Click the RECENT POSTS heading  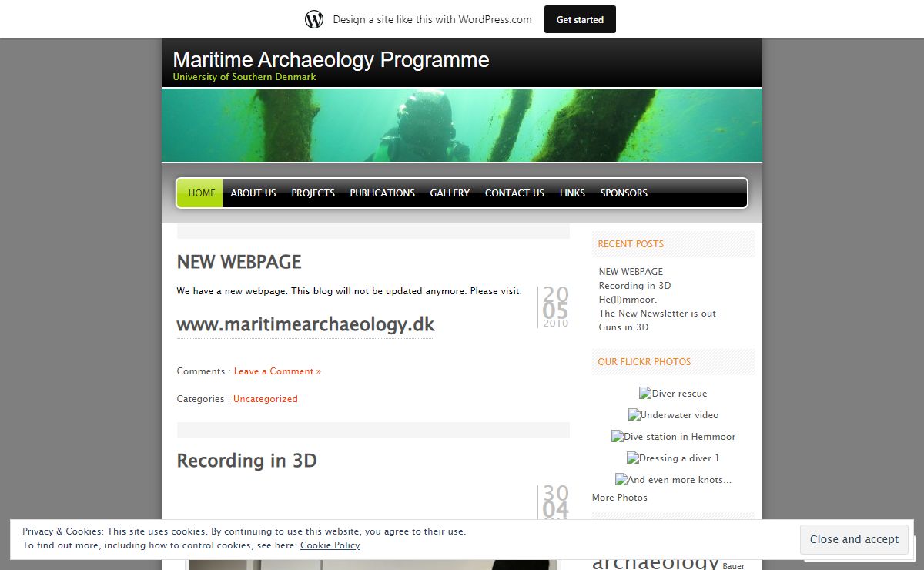click(631, 243)
